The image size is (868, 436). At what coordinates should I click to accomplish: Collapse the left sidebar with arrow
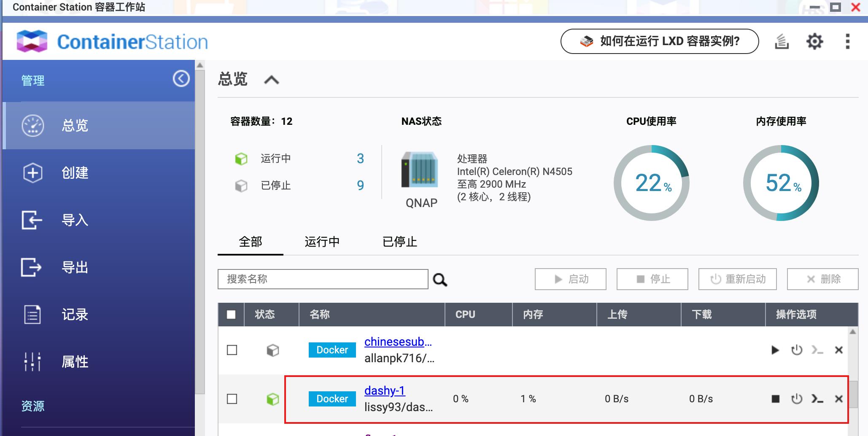(x=181, y=78)
